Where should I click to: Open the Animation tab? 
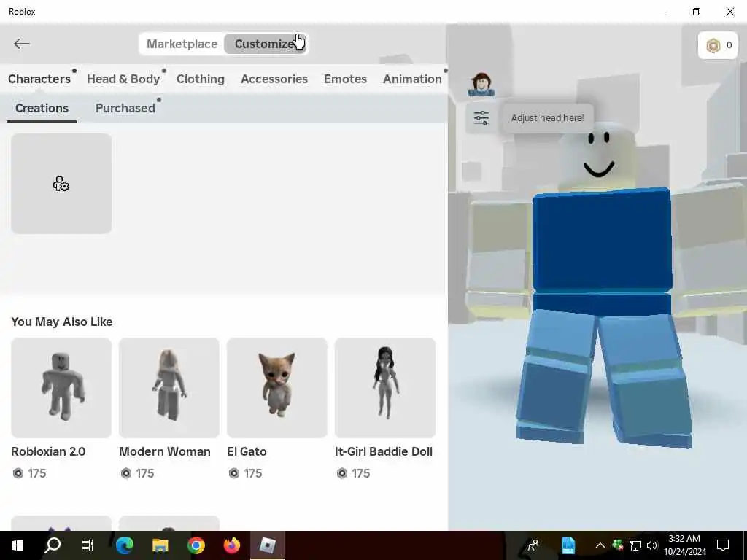pyautogui.click(x=412, y=79)
